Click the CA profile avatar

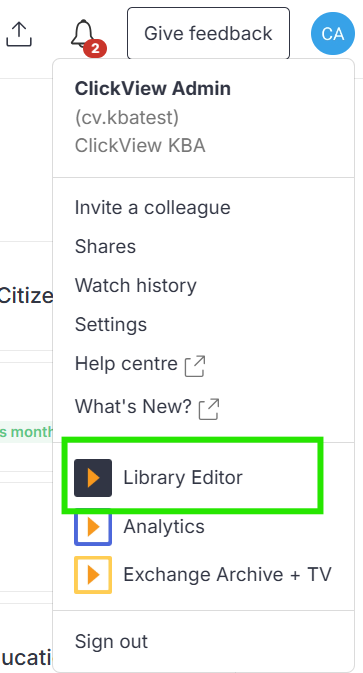tap(333, 33)
